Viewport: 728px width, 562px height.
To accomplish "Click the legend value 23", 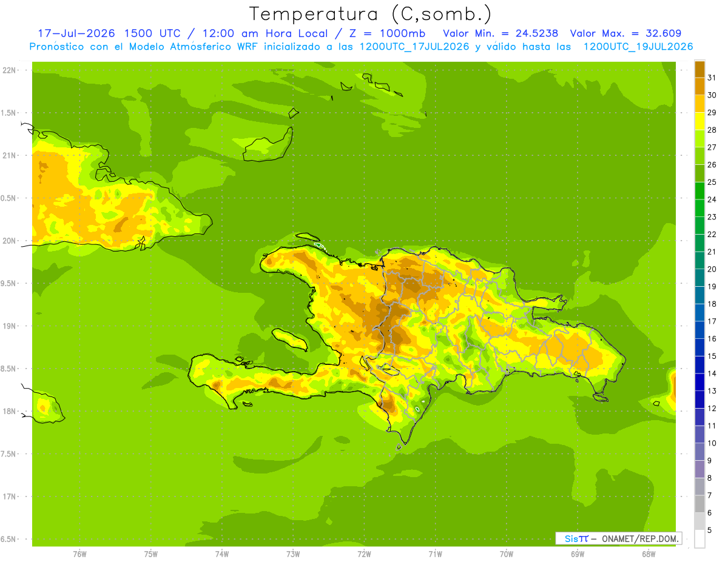I will (712, 217).
